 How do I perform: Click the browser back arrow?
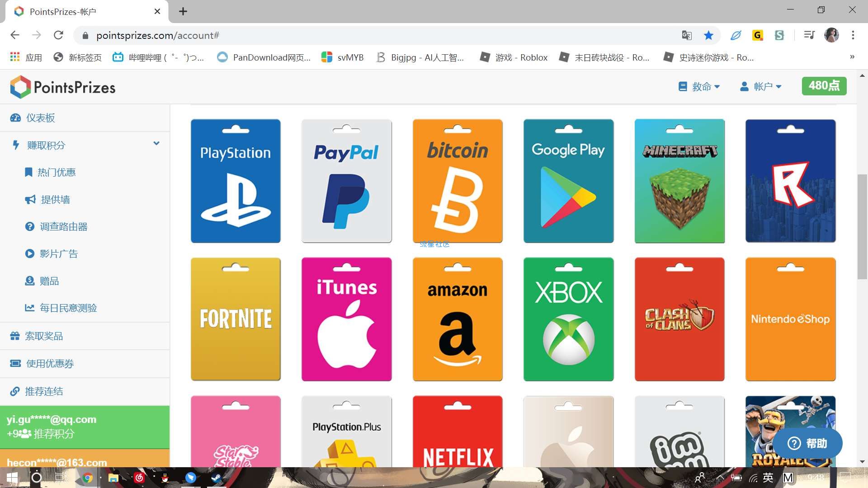pos(15,35)
